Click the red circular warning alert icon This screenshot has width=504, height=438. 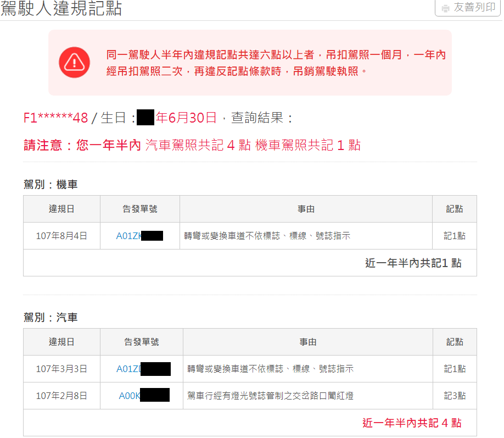click(x=74, y=62)
